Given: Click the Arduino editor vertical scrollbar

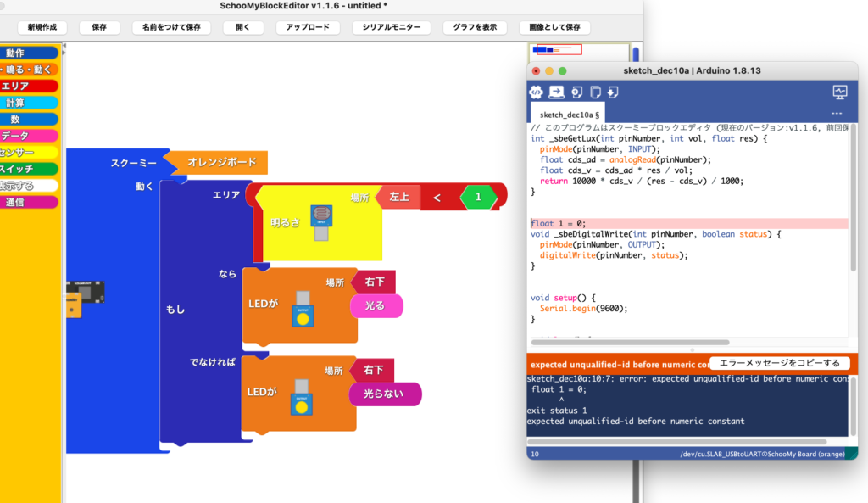Looking at the screenshot, I should pos(854,198).
